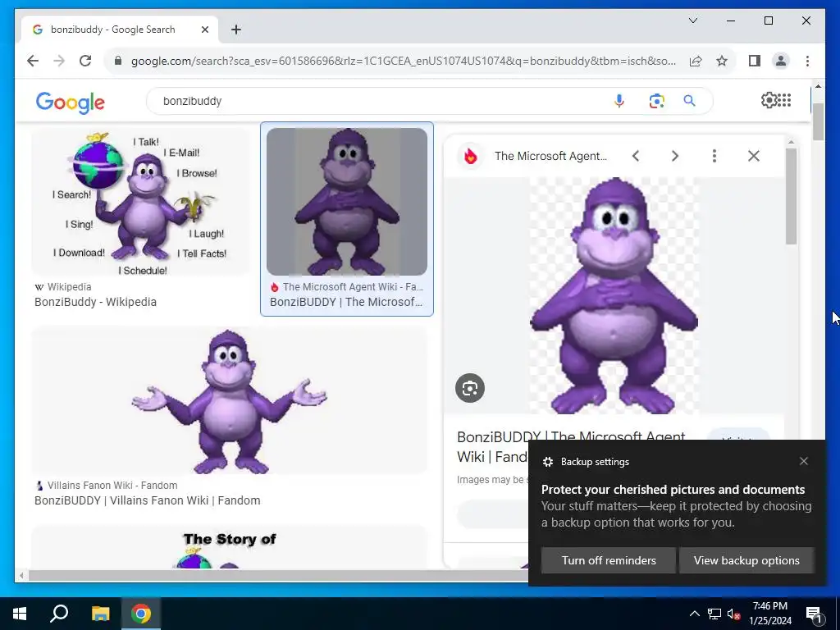
Task: Click the large Bonzi preview image
Action: 614,295
